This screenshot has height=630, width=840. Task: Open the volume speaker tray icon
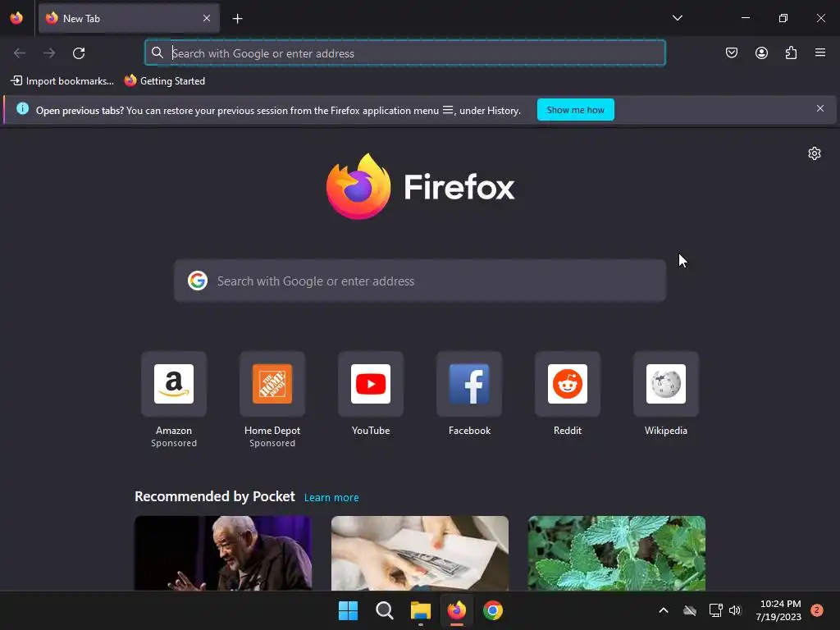click(x=734, y=610)
